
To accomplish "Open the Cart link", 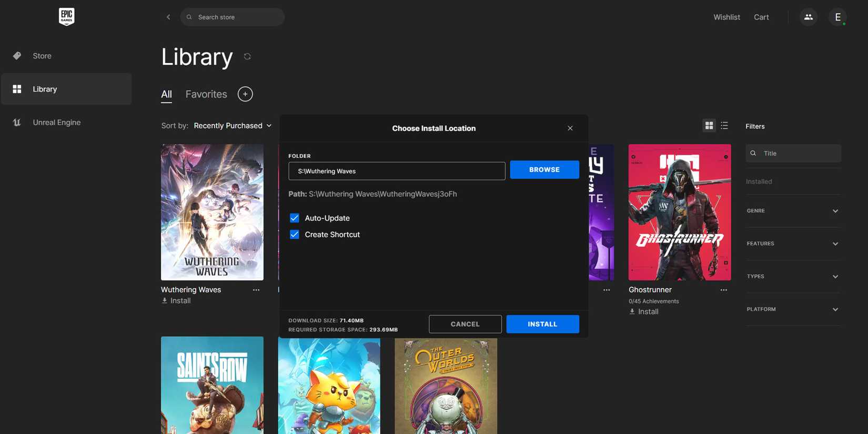I will pos(761,17).
